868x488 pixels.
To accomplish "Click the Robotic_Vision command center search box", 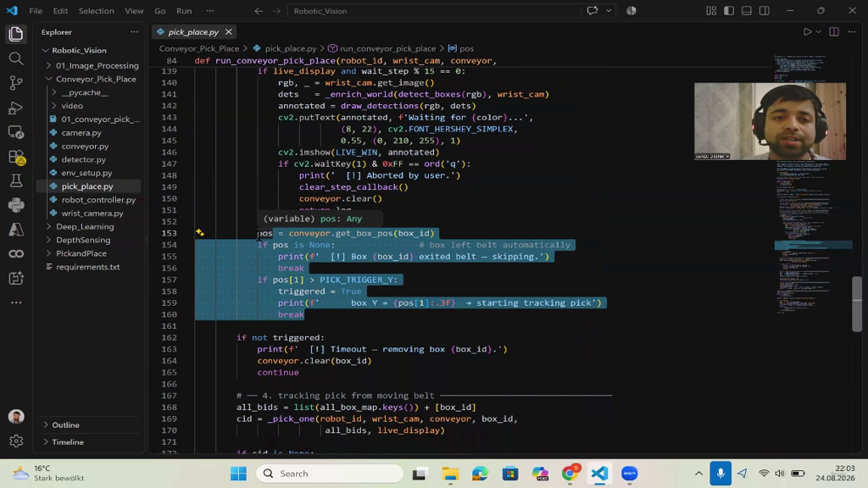I will (x=434, y=11).
